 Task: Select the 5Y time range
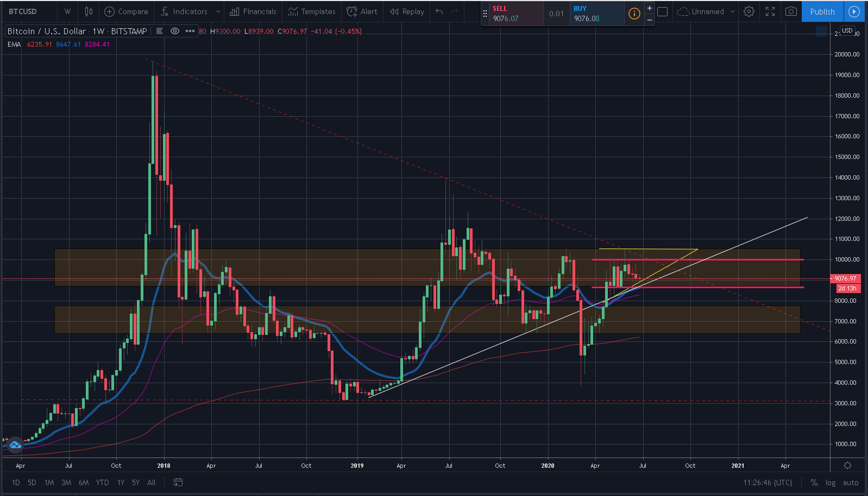pyautogui.click(x=136, y=482)
